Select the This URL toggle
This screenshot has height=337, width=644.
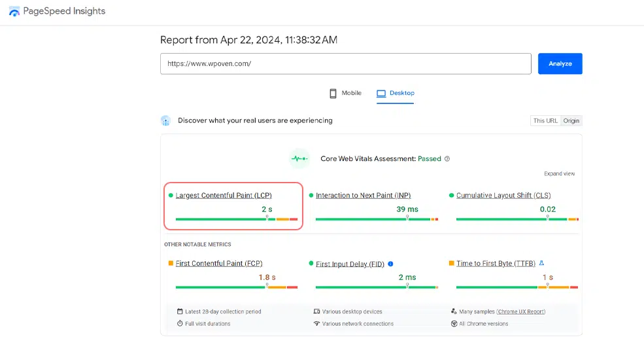coord(545,121)
